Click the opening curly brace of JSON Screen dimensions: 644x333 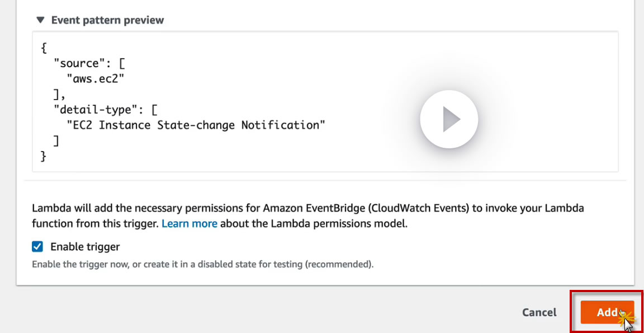pyautogui.click(x=44, y=48)
